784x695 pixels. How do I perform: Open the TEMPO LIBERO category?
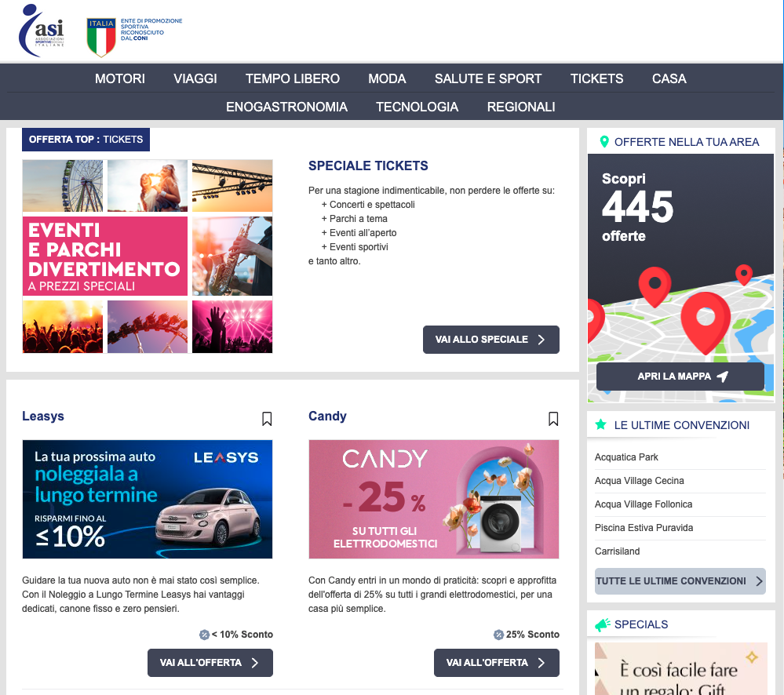[293, 78]
